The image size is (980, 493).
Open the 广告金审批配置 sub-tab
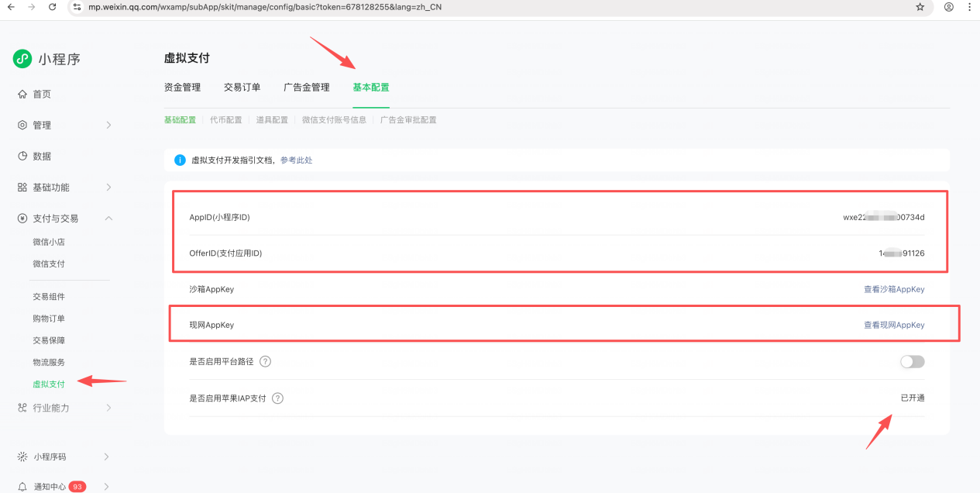[408, 120]
